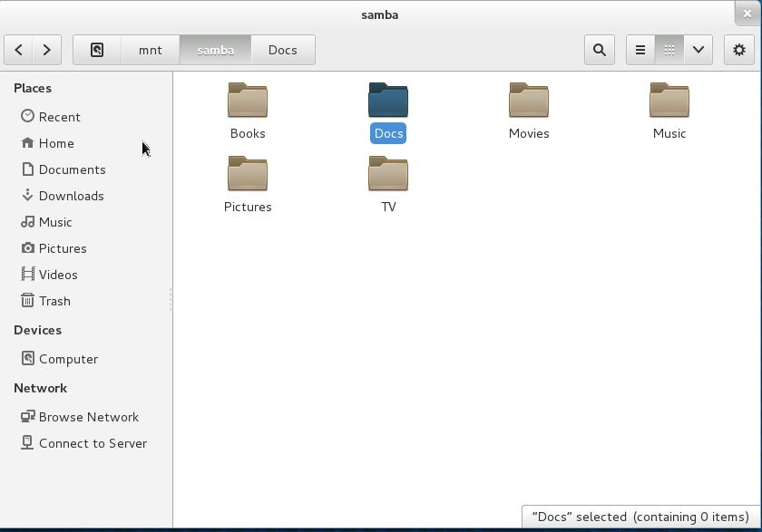Click the Trash bin icon in sidebar

point(28,301)
